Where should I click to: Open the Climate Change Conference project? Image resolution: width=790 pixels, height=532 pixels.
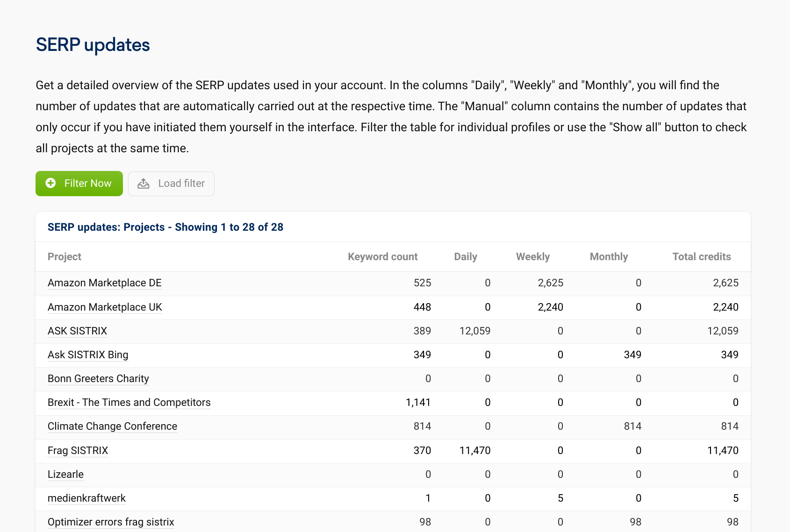[112, 426]
